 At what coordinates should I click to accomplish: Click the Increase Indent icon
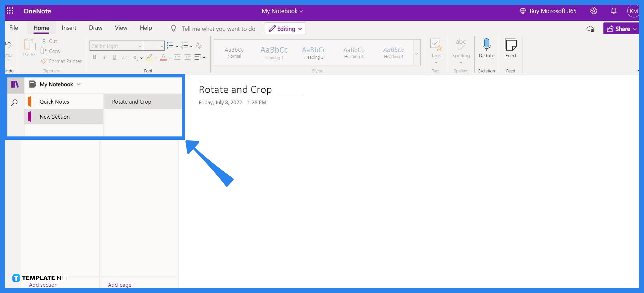tap(187, 57)
